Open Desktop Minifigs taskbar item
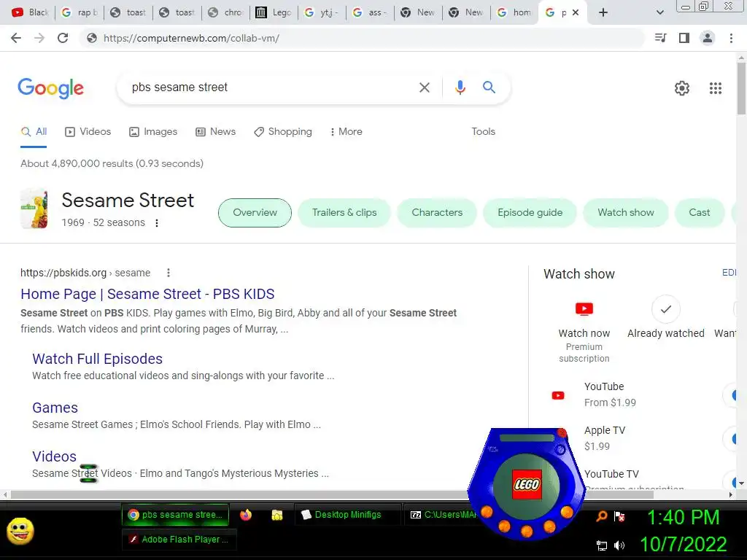This screenshot has width=747, height=560. pyautogui.click(x=347, y=515)
